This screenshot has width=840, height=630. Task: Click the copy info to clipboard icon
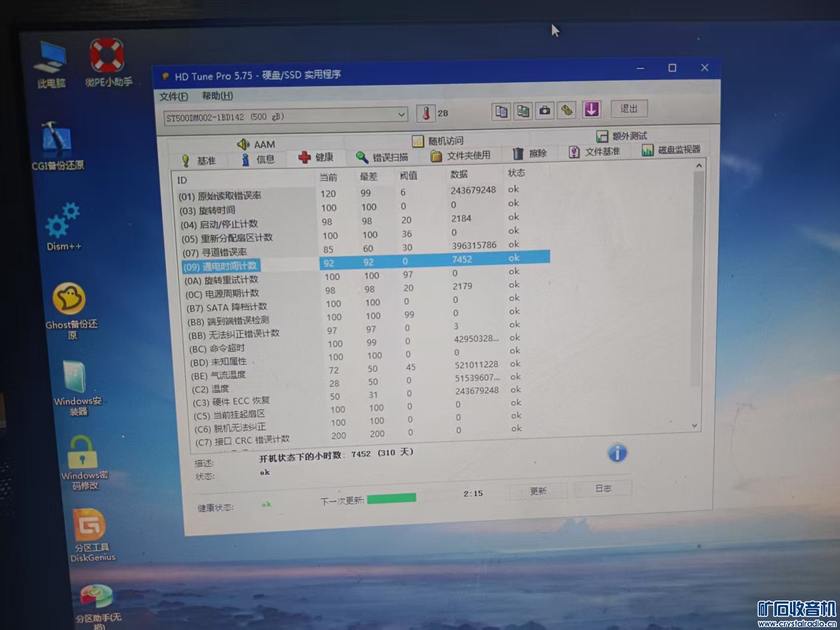(501, 111)
